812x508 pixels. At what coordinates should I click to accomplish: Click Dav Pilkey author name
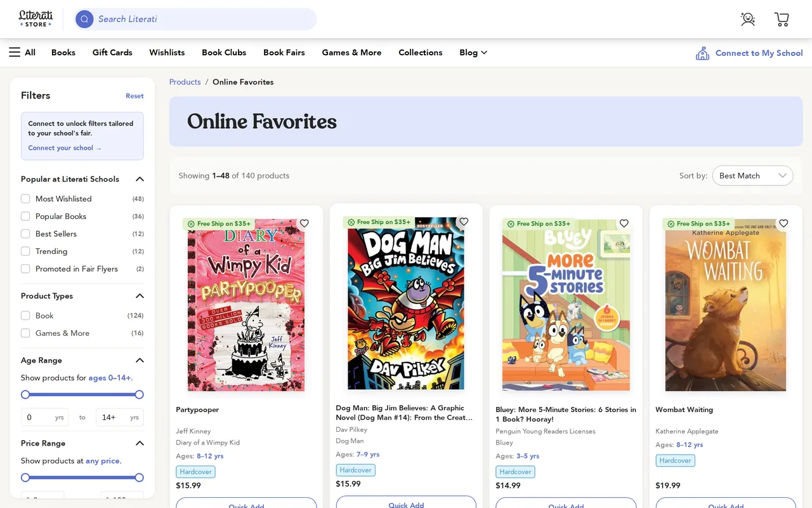click(351, 429)
